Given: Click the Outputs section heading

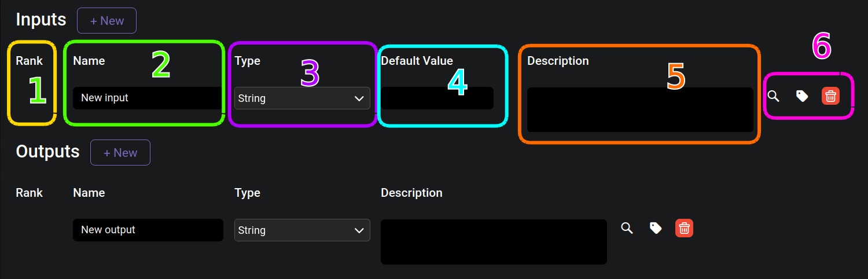Looking at the screenshot, I should pyautogui.click(x=47, y=152).
